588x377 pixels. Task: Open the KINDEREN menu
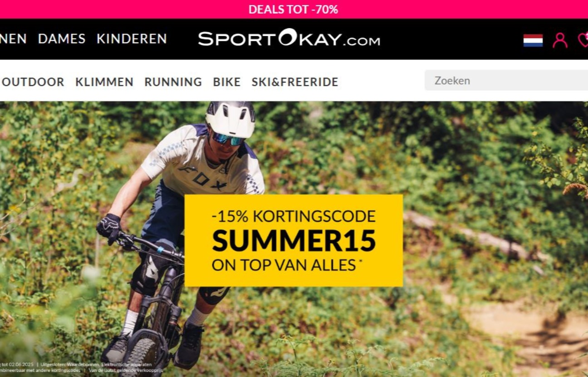pyautogui.click(x=132, y=39)
